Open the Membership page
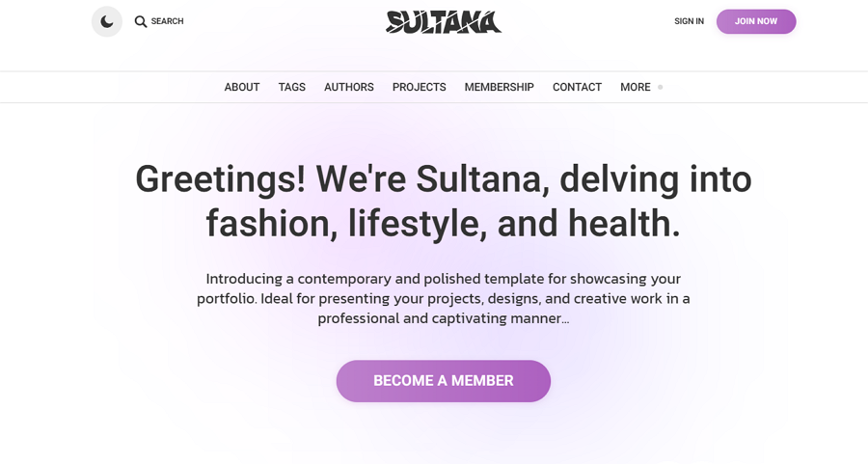Viewport: 868px width, 464px height. pyautogui.click(x=499, y=87)
